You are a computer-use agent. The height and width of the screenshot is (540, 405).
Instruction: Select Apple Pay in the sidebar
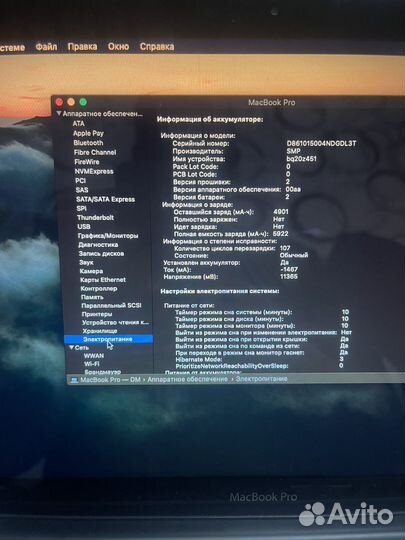(88, 133)
